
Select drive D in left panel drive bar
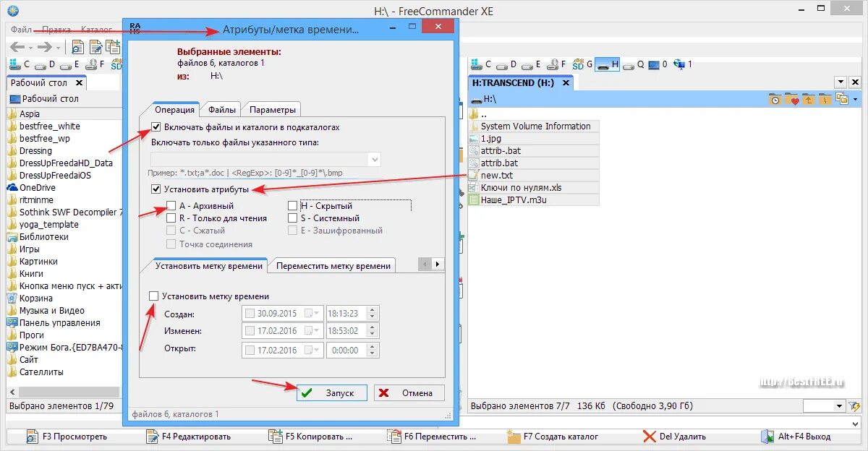click(43, 64)
